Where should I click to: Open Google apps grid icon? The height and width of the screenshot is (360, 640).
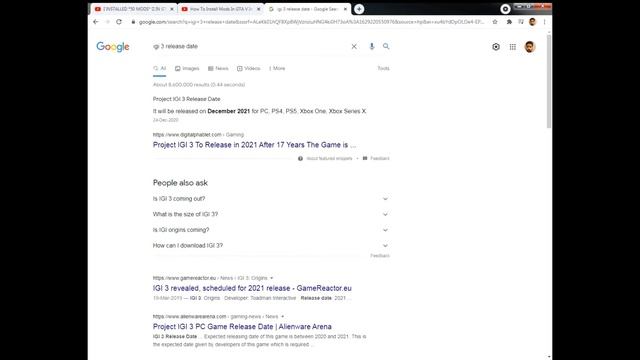pyautogui.click(x=513, y=47)
